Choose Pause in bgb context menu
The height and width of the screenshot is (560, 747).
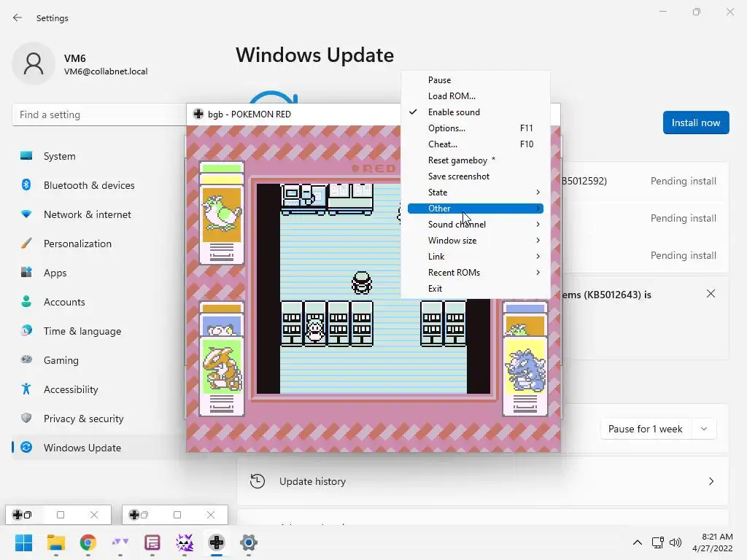pyautogui.click(x=476, y=80)
